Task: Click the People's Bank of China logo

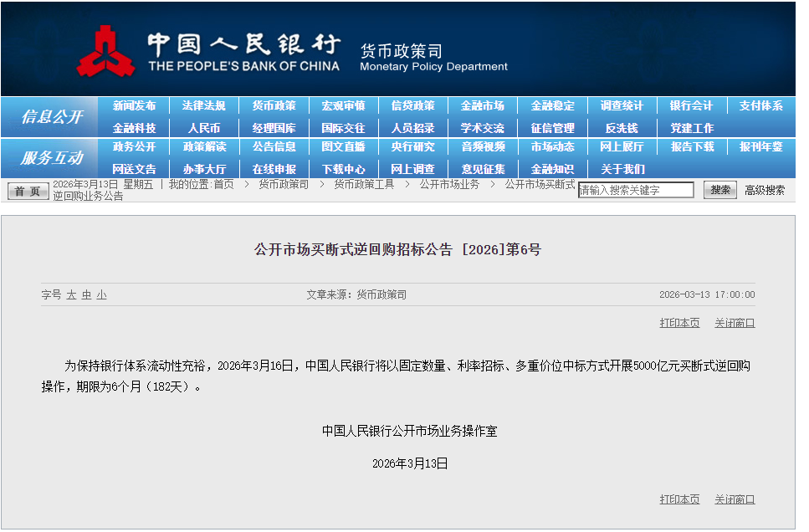Action: tap(106, 51)
